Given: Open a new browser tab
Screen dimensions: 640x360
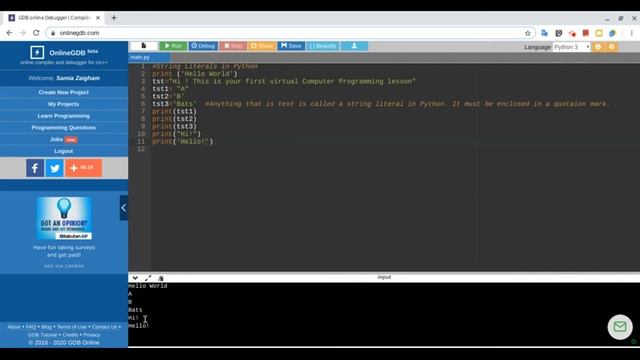Looking at the screenshot, I should pyautogui.click(x=114, y=18).
